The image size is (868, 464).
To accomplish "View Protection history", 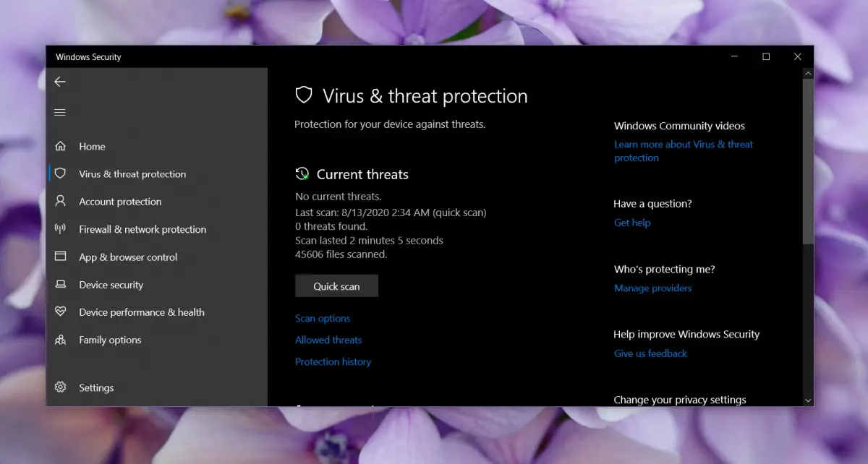I will pos(333,362).
